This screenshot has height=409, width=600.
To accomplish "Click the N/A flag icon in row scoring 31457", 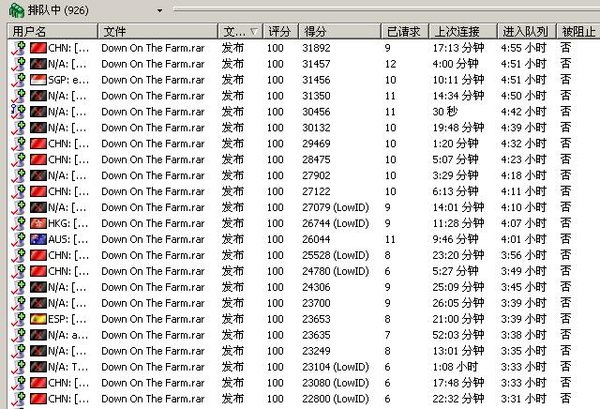I will 38,64.
